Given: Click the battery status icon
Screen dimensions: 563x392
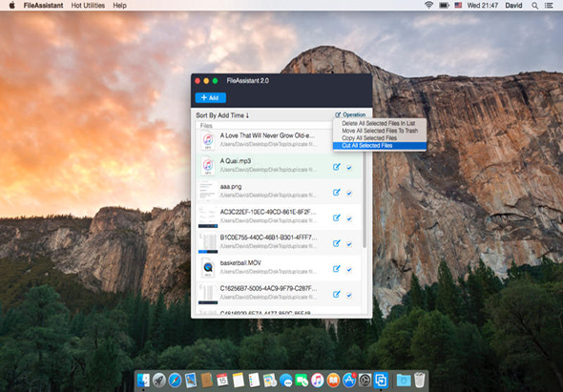Looking at the screenshot, I should pyautogui.click(x=444, y=6).
